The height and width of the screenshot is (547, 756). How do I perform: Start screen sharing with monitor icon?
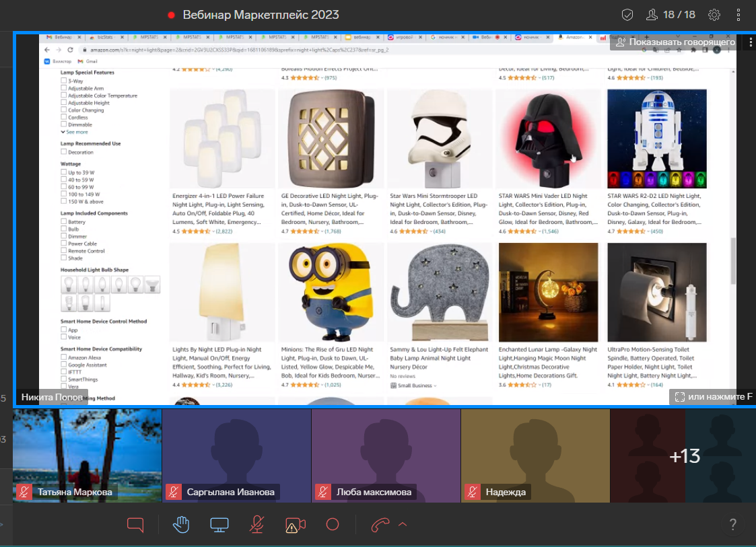pos(219,525)
